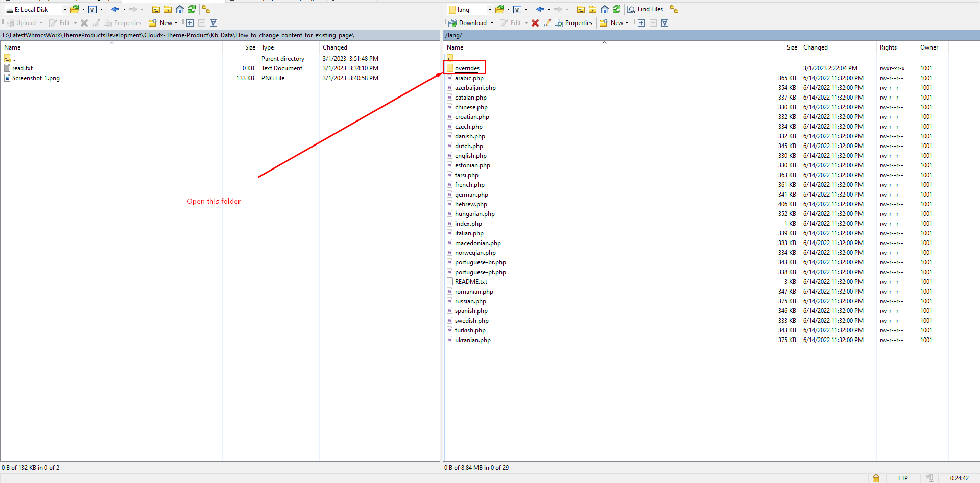Click the remote Rename pencil icon
This screenshot has height=483, width=980.
(x=546, y=23)
